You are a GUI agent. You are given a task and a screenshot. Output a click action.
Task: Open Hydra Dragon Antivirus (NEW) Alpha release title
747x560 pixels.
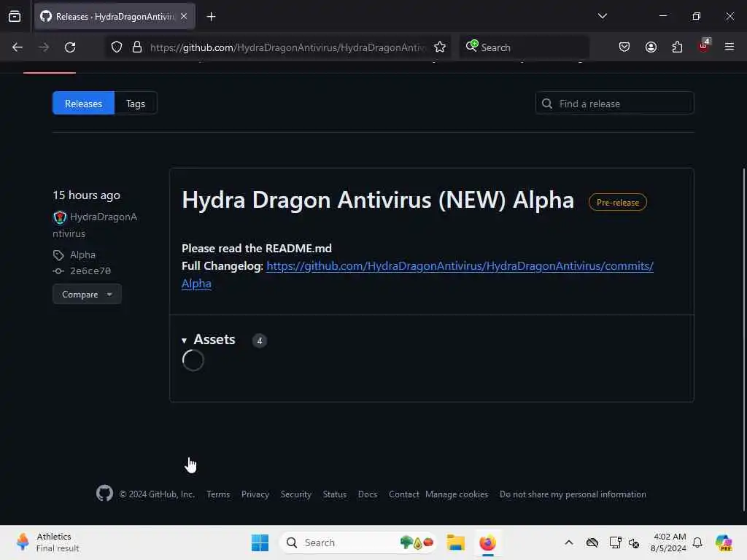pos(378,200)
